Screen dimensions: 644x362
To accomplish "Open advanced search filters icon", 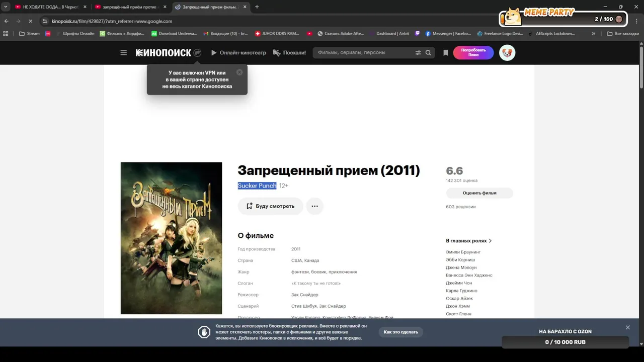I will 418,53.
